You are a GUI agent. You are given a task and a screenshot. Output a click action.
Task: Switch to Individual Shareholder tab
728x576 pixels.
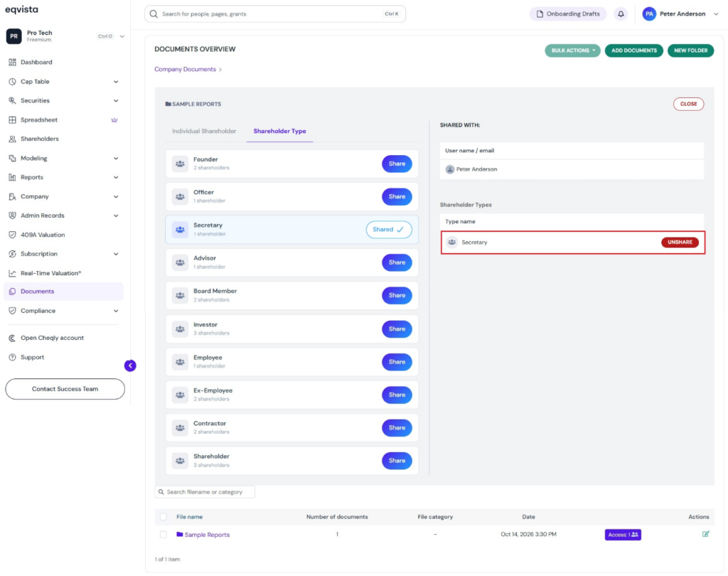click(204, 131)
